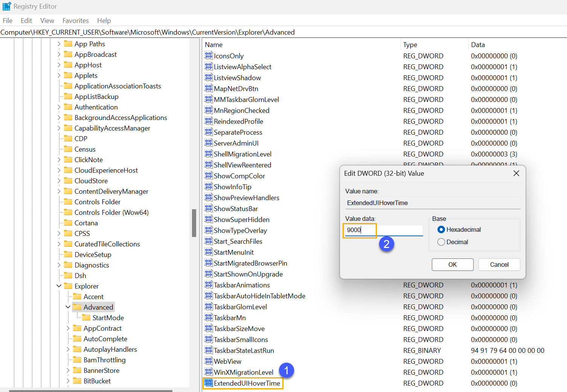Viewport: 567px width, 392px height.
Task: Click the TaskbarStateLastRun binary value icon
Action: [209, 350]
